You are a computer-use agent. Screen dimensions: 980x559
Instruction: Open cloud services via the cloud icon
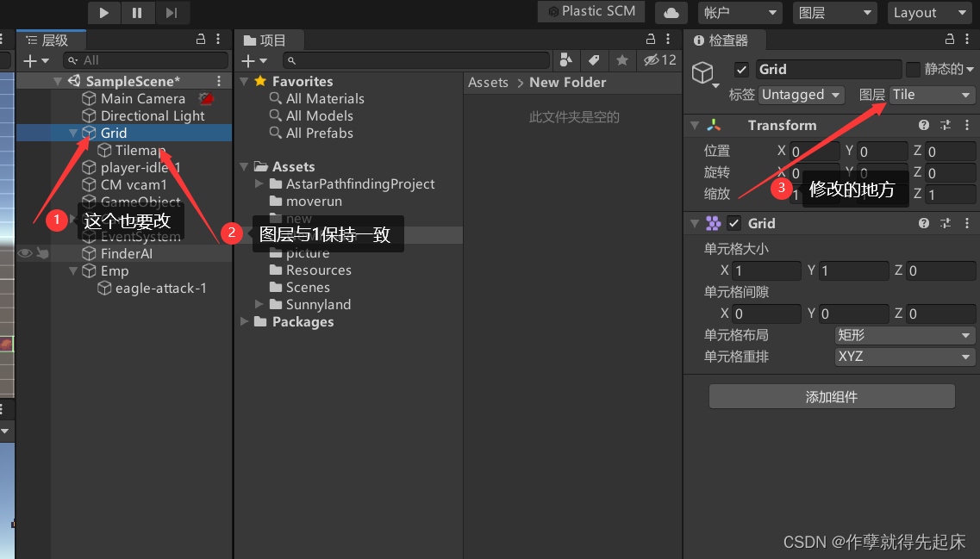click(671, 13)
